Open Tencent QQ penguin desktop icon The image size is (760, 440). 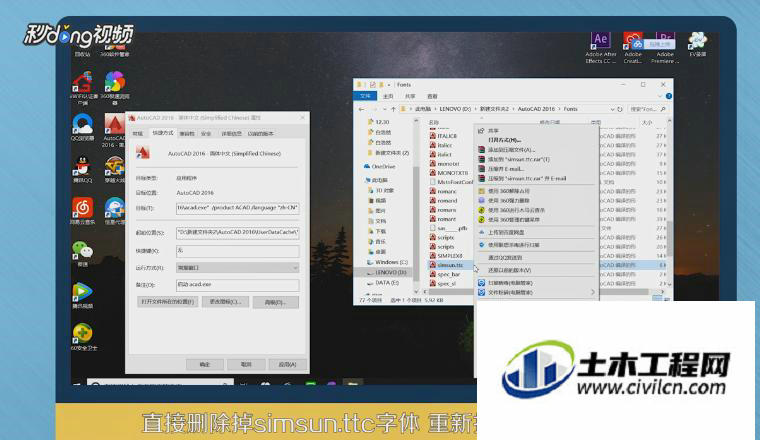82,169
